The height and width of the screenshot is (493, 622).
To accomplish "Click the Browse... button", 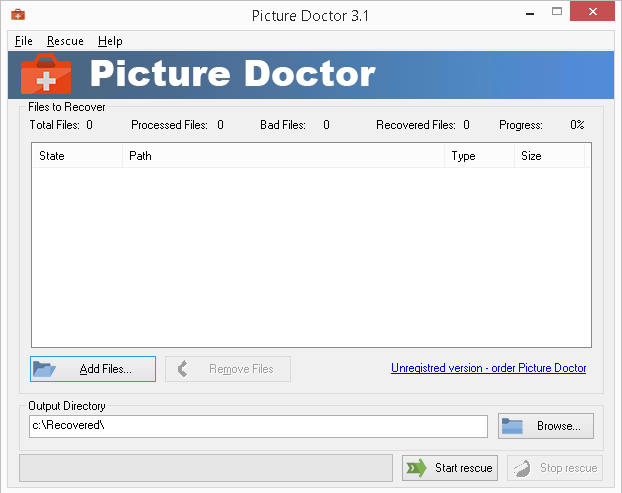I will 546,426.
